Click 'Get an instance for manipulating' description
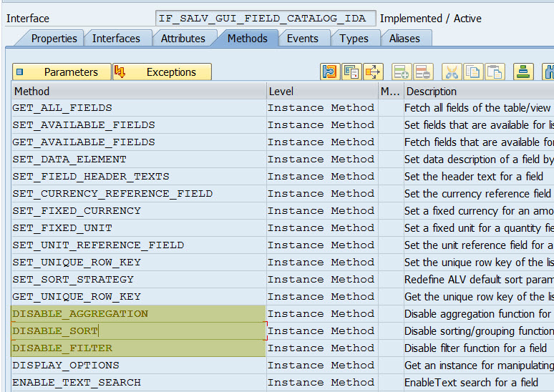Image resolution: width=554 pixels, height=392 pixels. point(479,365)
